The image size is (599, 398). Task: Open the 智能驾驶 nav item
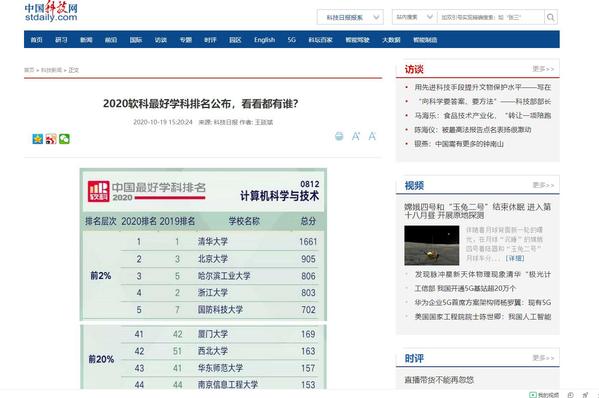[x=357, y=40]
